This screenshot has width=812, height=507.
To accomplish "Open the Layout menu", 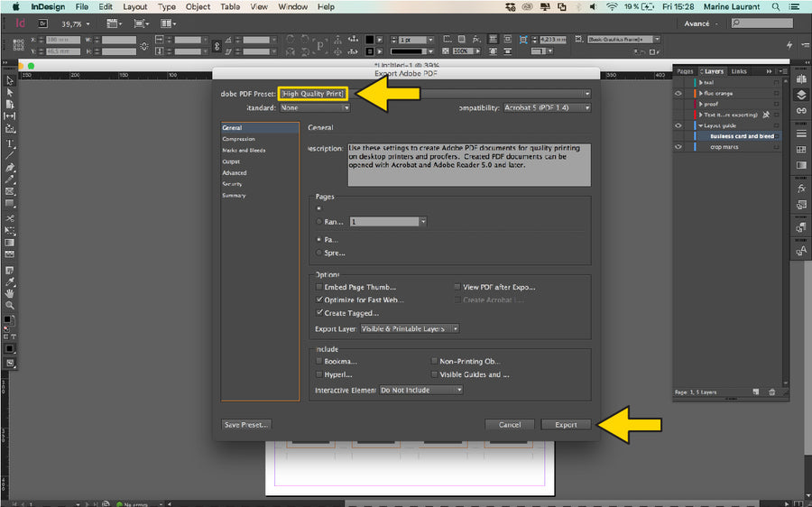I will (134, 6).
